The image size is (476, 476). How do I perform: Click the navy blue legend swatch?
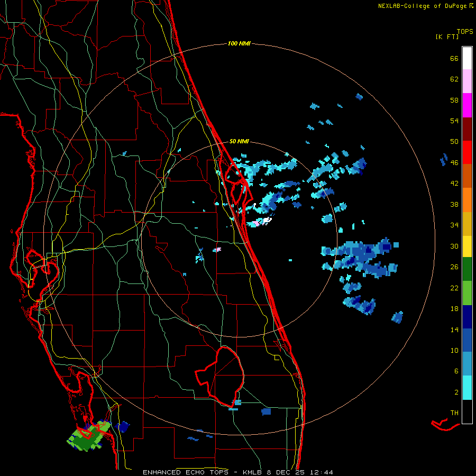point(467,317)
